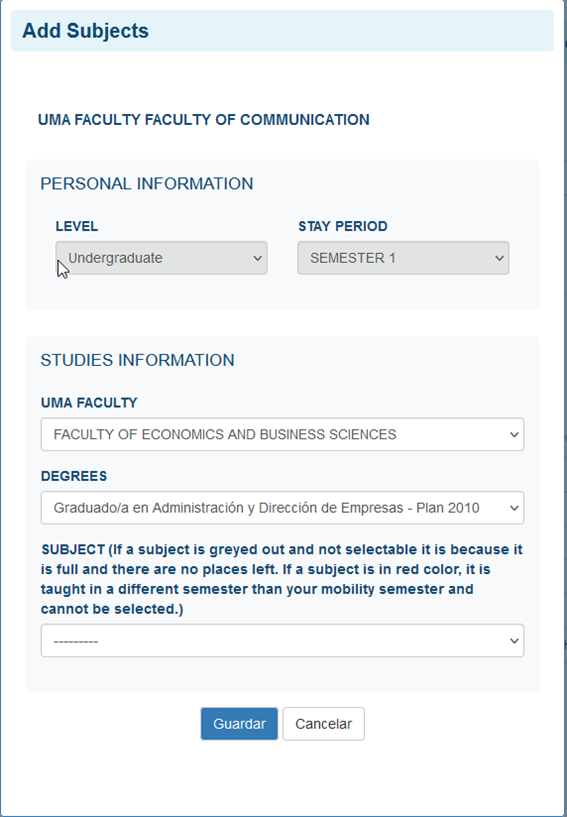The width and height of the screenshot is (567, 817).
Task: Click the LEVEL field label
Action: [77, 226]
